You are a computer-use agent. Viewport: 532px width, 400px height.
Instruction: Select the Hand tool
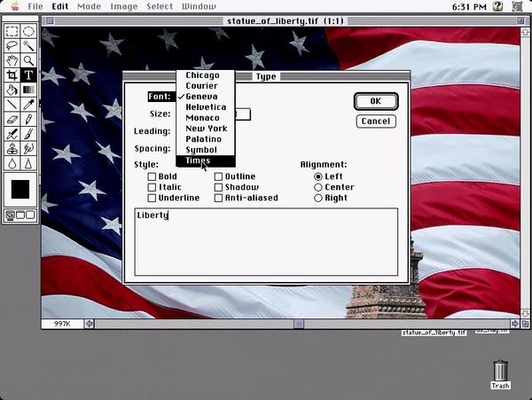[12, 60]
